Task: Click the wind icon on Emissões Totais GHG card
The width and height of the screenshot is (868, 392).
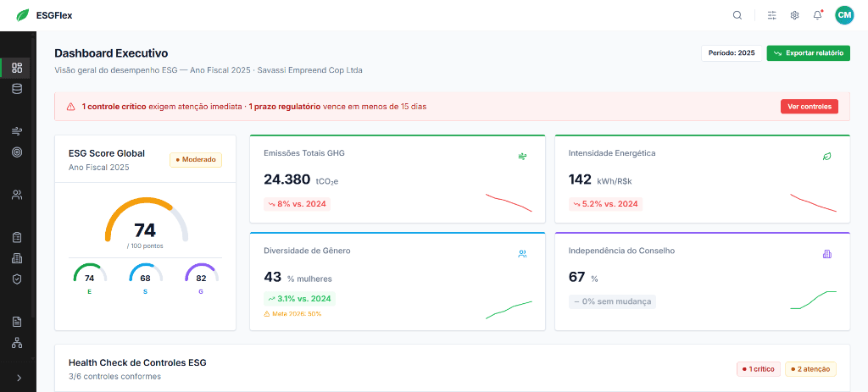Action: [522, 157]
